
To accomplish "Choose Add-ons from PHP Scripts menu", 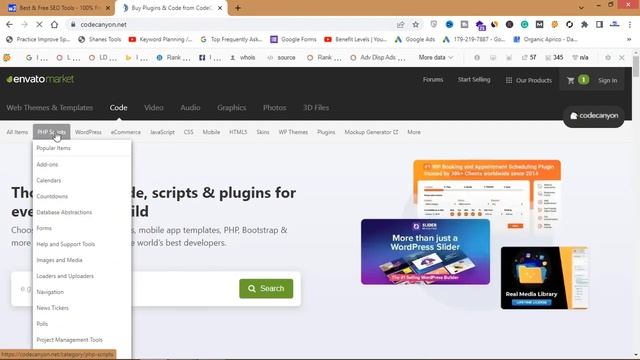I will point(47,164).
